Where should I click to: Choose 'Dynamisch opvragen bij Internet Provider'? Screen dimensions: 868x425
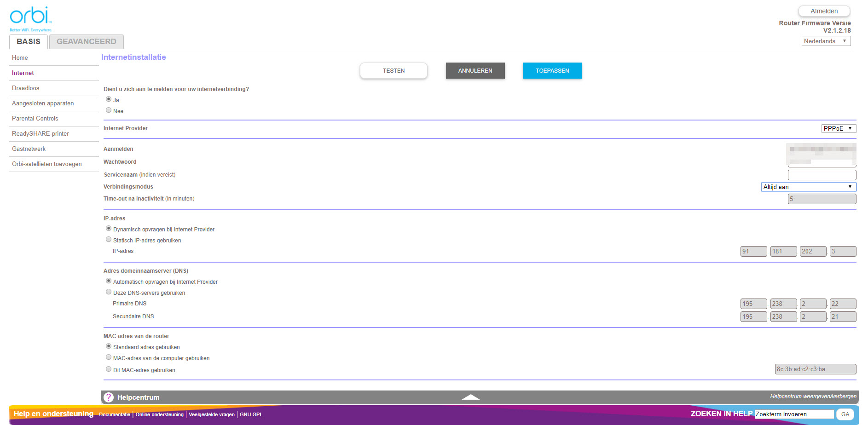click(109, 229)
